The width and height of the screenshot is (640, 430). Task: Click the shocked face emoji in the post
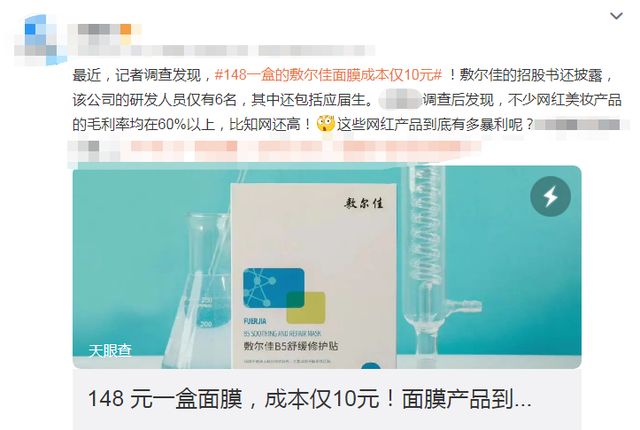click(x=326, y=123)
